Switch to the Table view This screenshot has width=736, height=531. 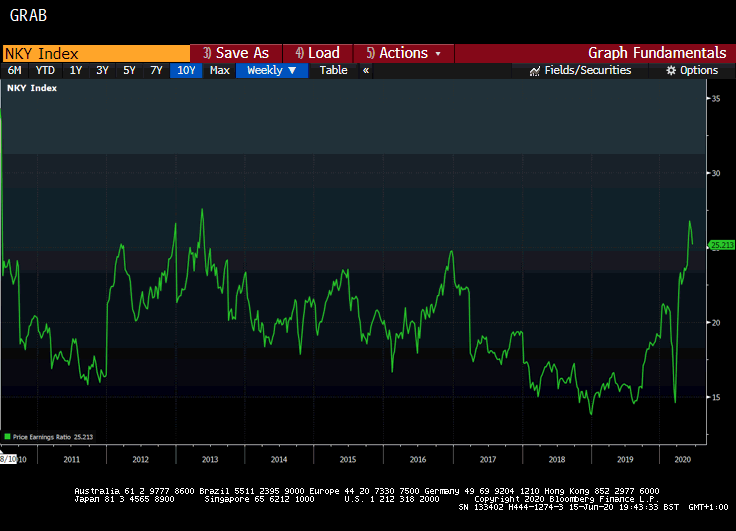(333, 70)
